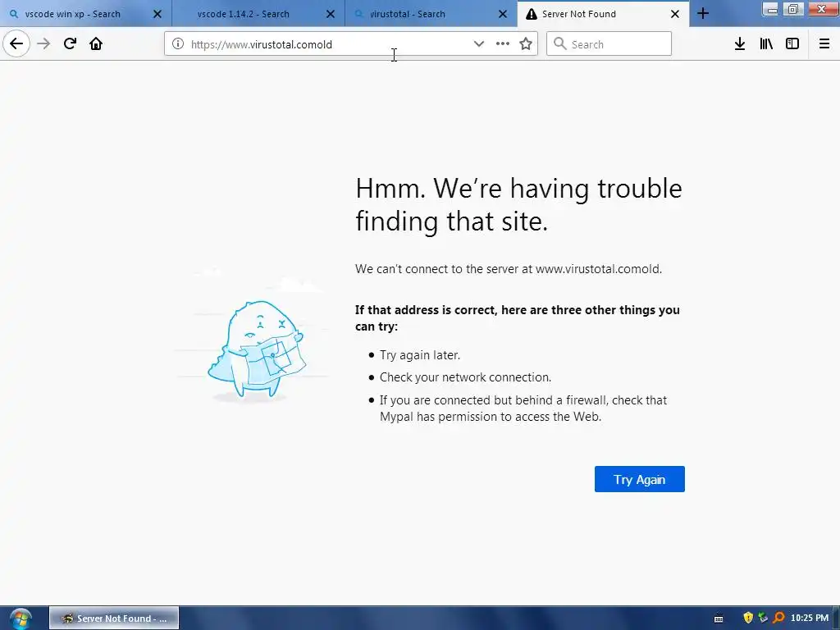Select 'Server Not Found' taskbar button
840x630 pixels.
point(114,619)
